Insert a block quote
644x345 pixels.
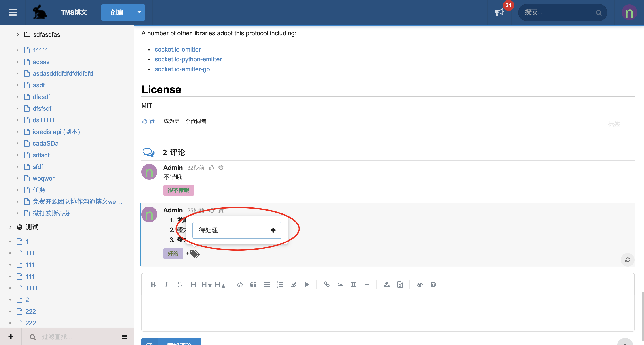coord(253,285)
